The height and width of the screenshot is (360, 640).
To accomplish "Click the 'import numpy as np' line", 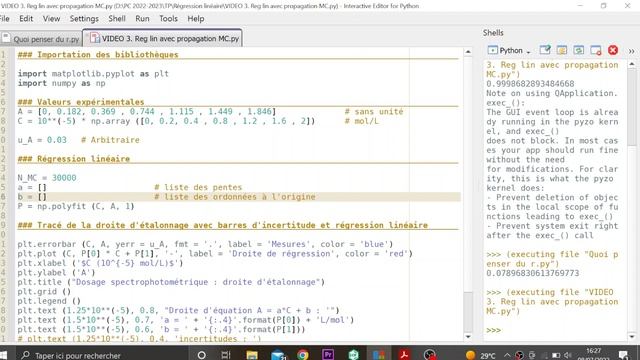I will point(61,83).
